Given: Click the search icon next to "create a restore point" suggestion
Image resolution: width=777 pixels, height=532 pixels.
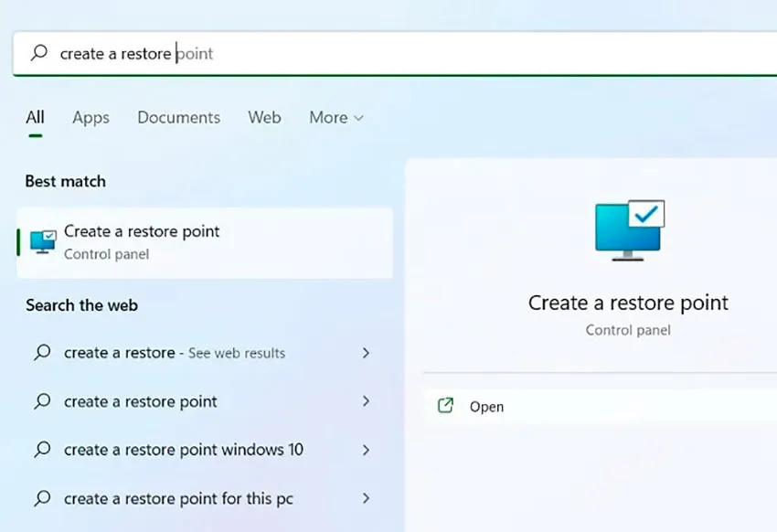Looking at the screenshot, I should click(x=42, y=401).
